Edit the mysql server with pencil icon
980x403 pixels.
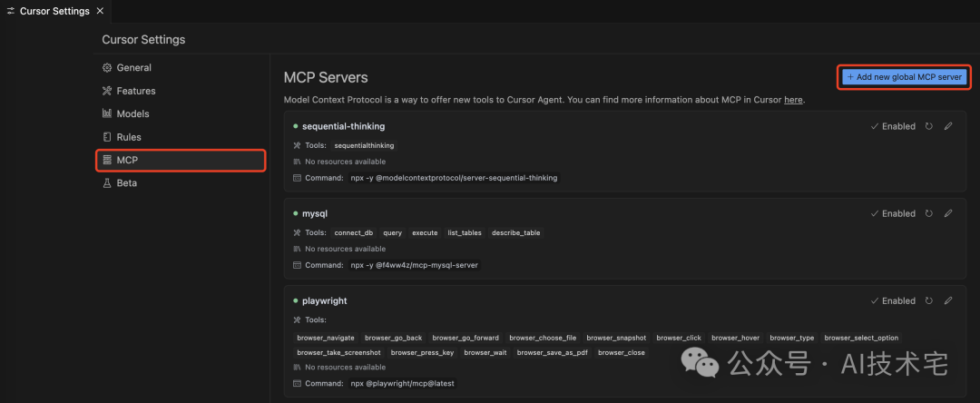point(948,213)
